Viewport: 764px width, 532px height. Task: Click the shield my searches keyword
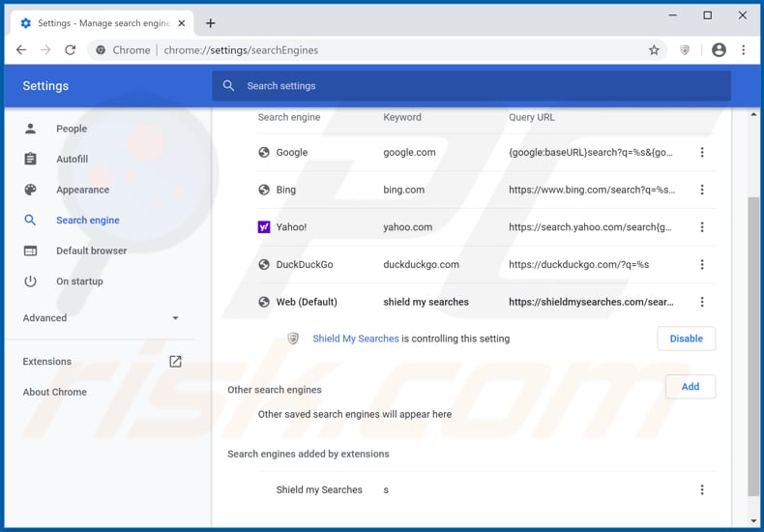click(x=426, y=302)
